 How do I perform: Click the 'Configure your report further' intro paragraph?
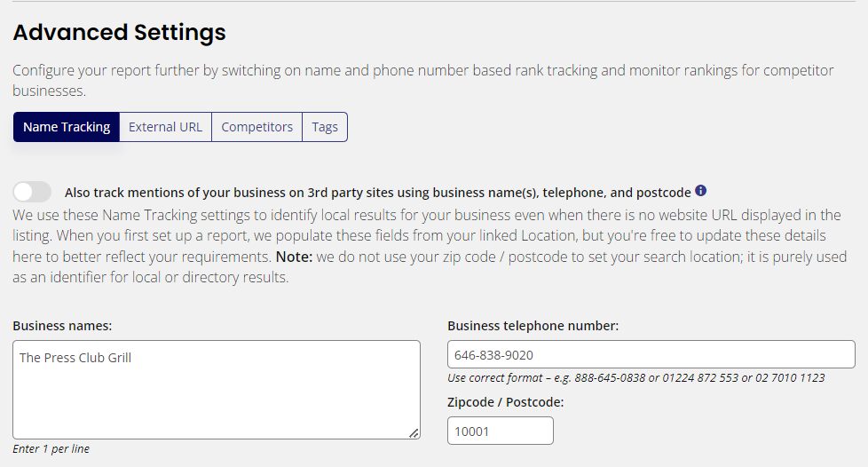pyautogui.click(x=423, y=80)
